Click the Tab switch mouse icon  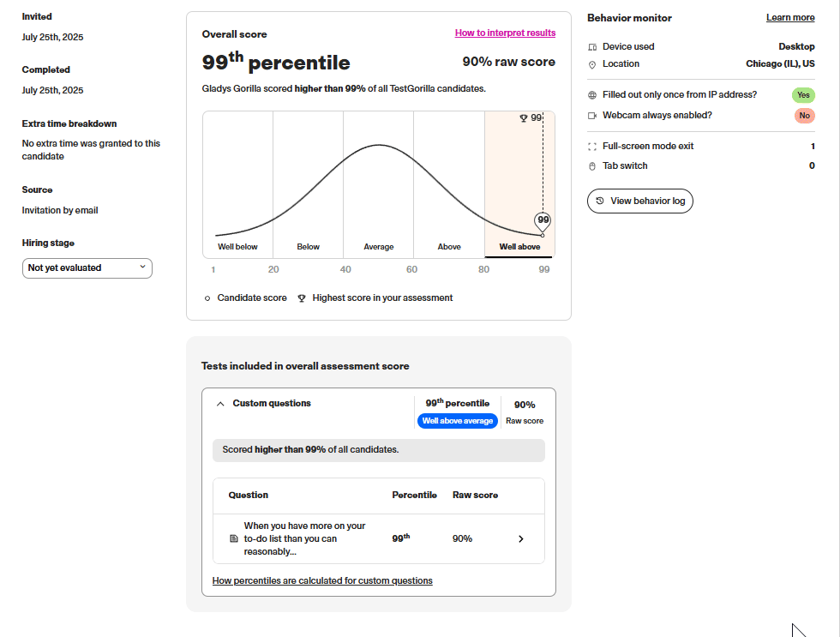coord(591,165)
